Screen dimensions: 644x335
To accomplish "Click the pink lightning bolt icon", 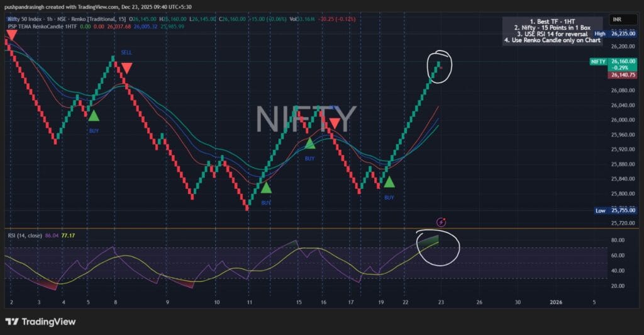I will (x=441, y=222).
